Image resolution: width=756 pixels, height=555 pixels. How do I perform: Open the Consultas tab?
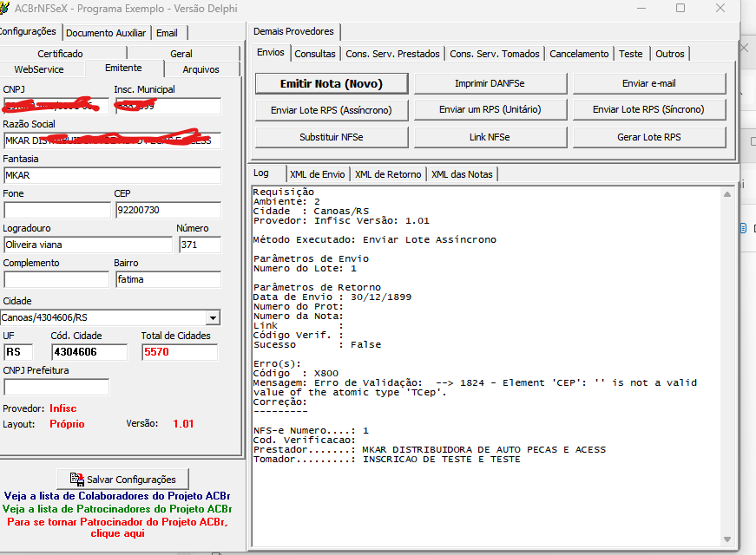(x=315, y=54)
